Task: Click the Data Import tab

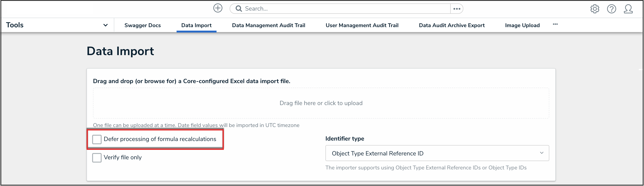Action: point(196,25)
